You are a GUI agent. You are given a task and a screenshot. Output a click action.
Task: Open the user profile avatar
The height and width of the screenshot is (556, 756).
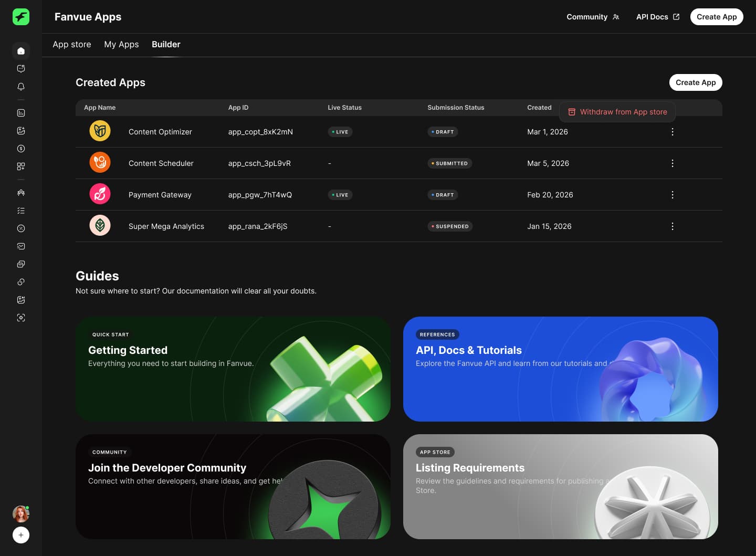pos(21,513)
